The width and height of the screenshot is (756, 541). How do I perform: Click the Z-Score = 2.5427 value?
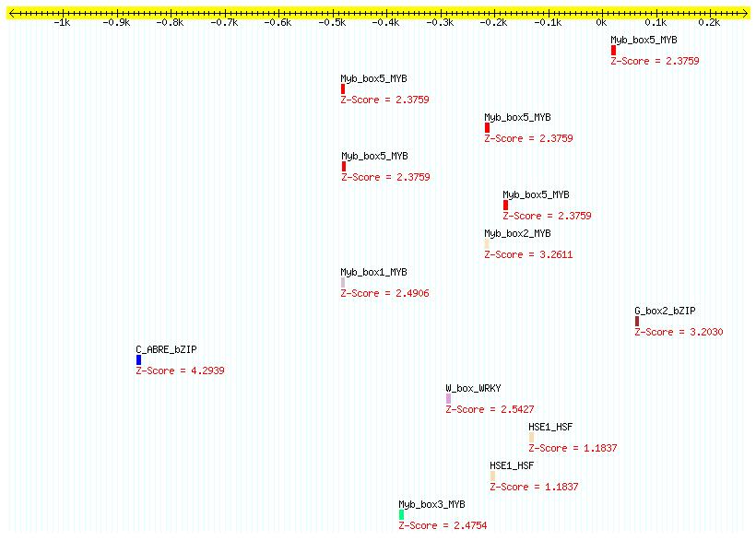pos(490,409)
